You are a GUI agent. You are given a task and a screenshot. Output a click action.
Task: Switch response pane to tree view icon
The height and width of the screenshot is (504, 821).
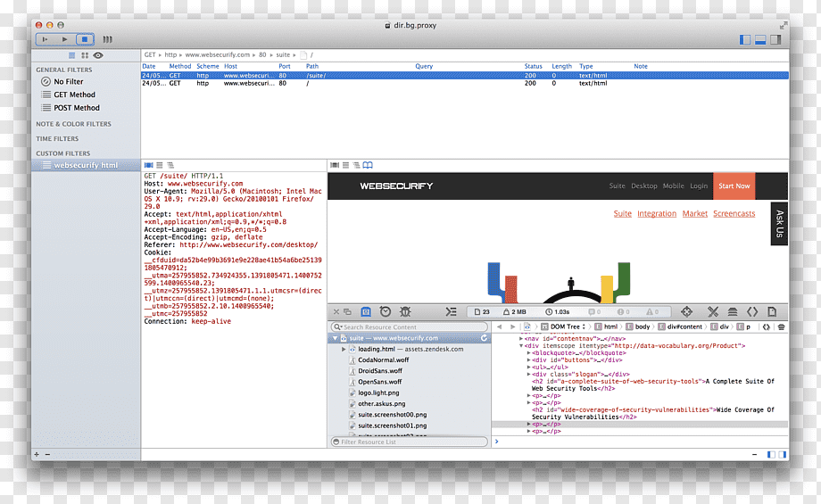click(356, 165)
